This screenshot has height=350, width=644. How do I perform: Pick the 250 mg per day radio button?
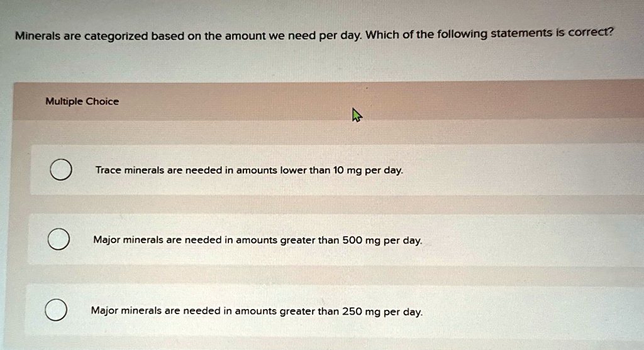(x=56, y=310)
